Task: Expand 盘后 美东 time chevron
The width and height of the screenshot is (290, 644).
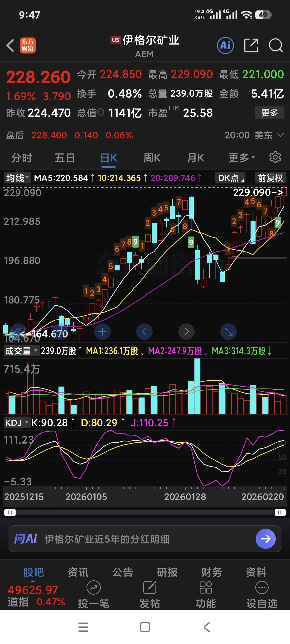Action: [281, 135]
